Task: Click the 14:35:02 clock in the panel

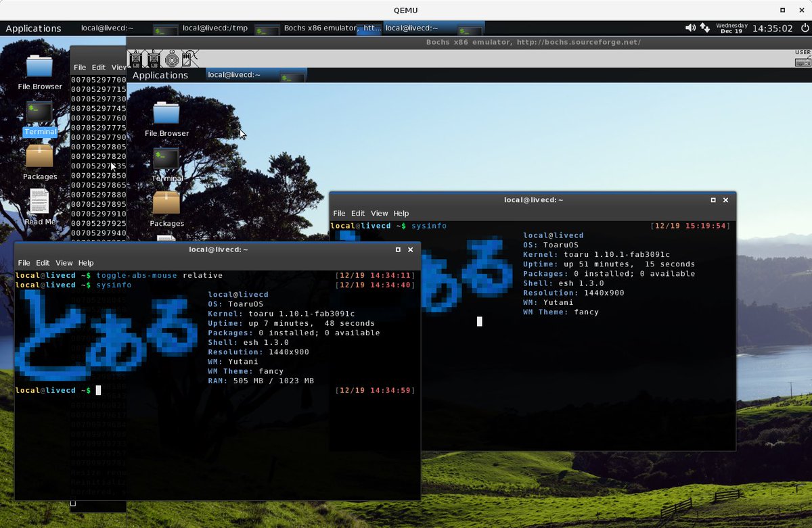Action: point(772,28)
